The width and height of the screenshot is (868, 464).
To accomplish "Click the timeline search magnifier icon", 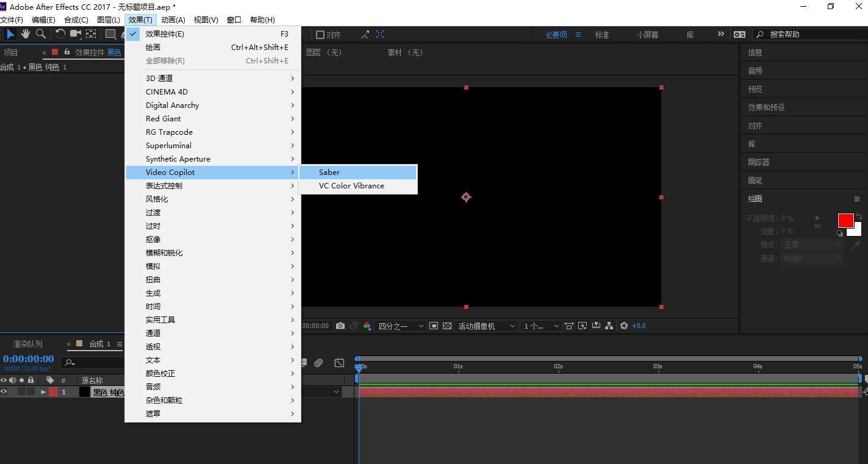I will click(x=70, y=363).
